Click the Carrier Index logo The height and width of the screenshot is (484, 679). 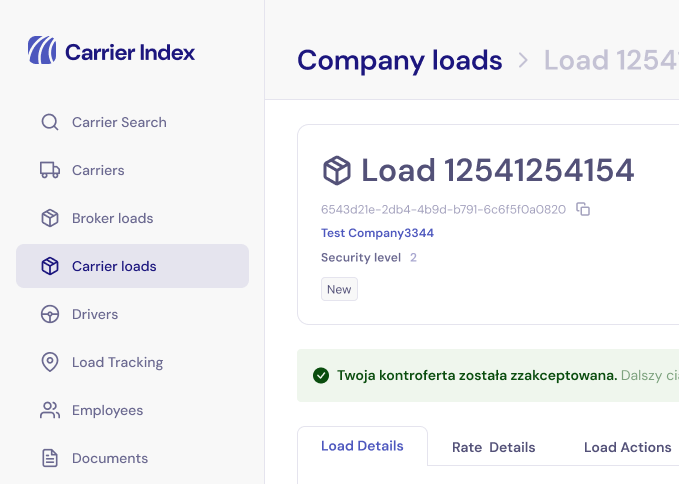pos(111,51)
